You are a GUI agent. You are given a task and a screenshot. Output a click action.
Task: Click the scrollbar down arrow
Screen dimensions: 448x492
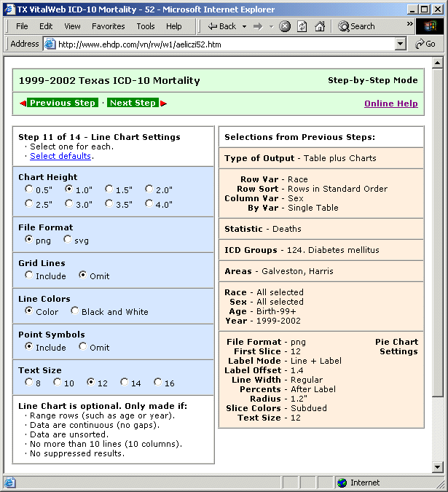coord(437,466)
